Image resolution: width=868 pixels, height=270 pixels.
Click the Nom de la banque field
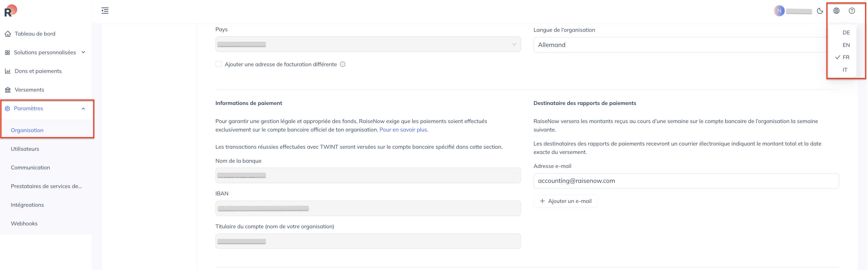click(368, 176)
